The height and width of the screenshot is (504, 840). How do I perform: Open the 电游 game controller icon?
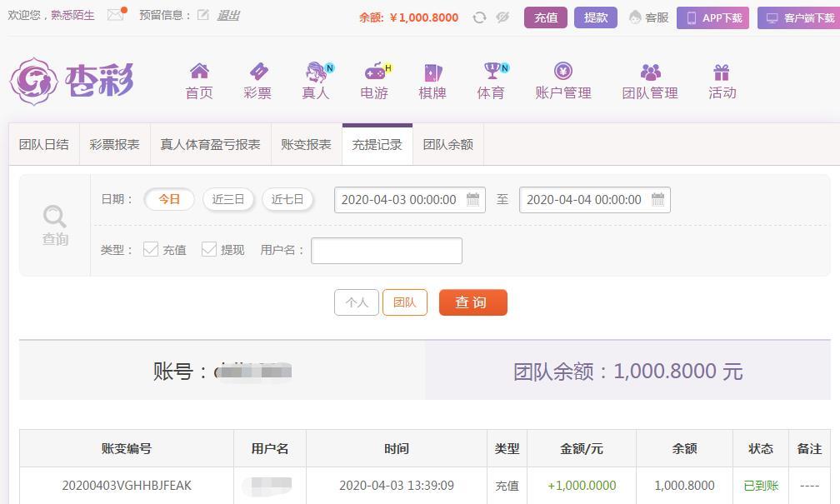pos(377,71)
